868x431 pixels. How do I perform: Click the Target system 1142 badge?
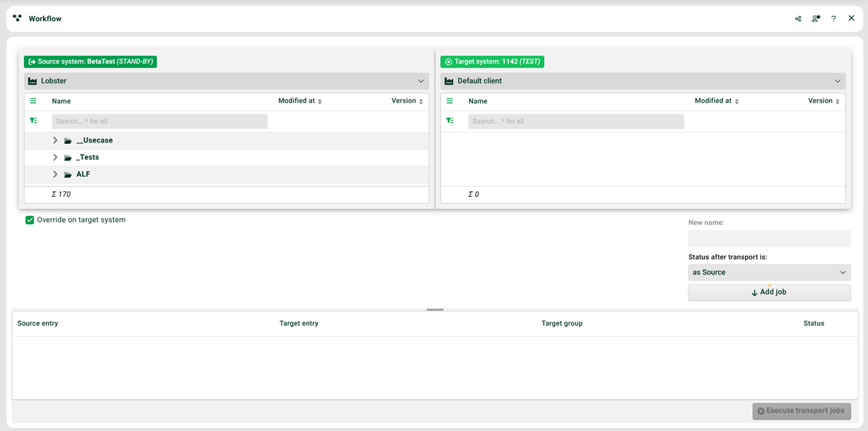tap(492, 62)
